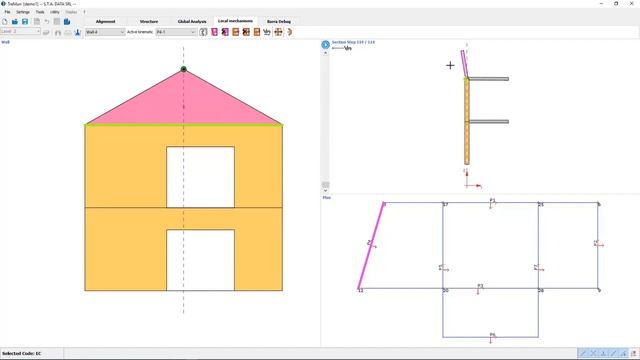Click the upper window opening in wall view

pos(200,177)
